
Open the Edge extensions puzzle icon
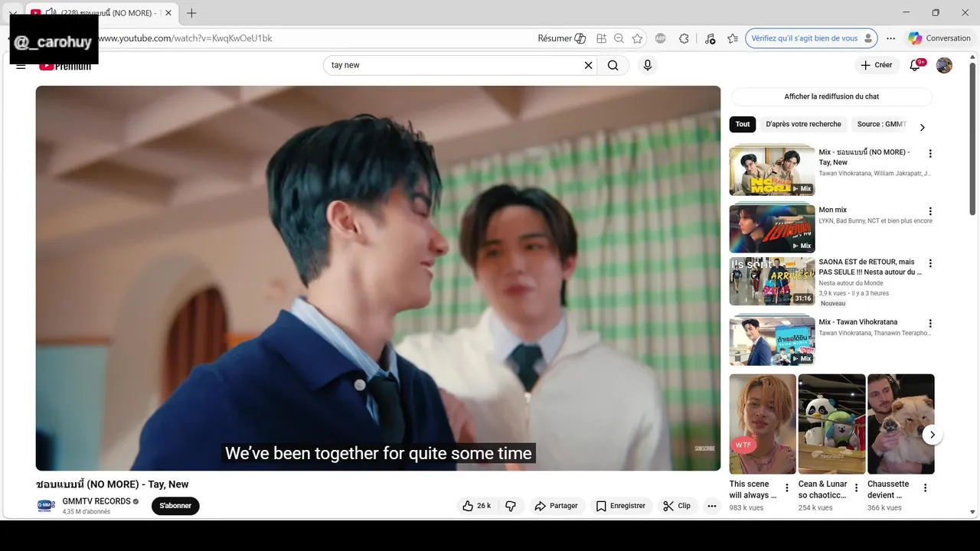click(x=684, y=38)
